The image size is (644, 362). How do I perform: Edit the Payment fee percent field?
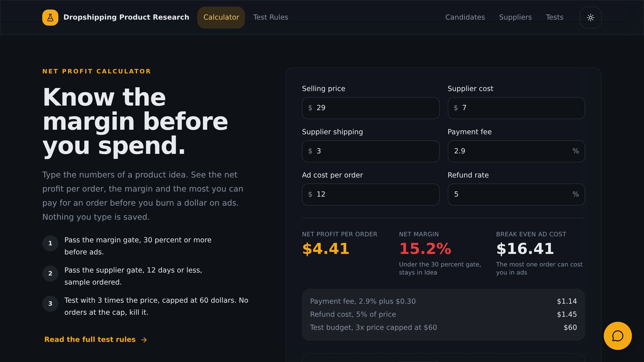coord(516,151)
